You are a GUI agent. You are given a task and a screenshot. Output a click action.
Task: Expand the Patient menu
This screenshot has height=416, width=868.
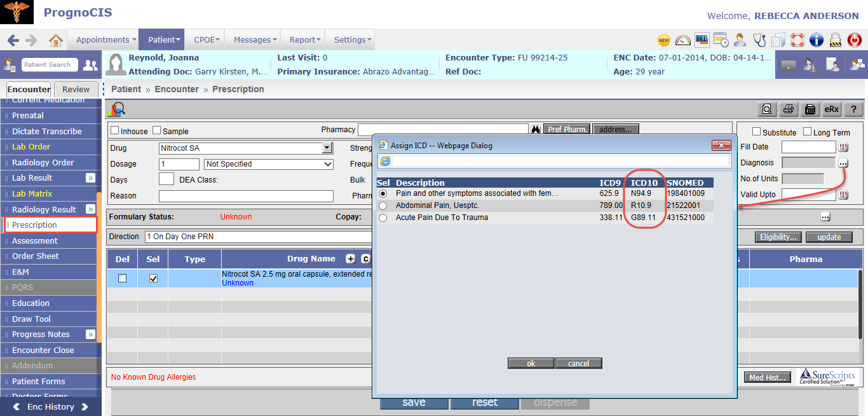point(161,39)
